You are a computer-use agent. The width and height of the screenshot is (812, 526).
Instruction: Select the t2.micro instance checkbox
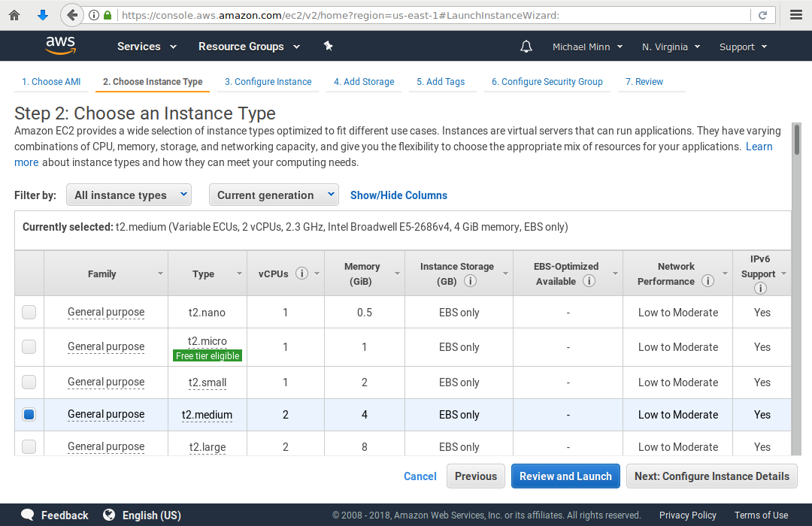[x=29, y=346]
